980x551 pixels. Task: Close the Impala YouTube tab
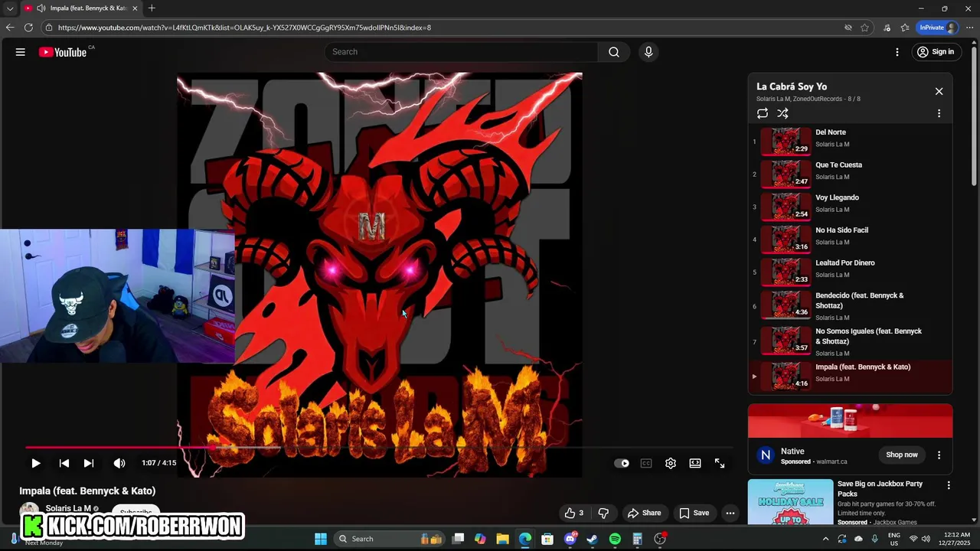pyautogui.click(x=136, y=8)
